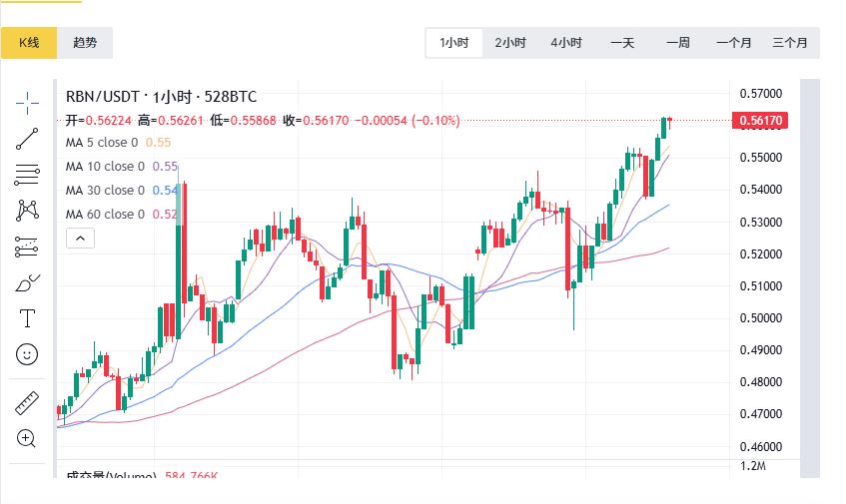
Task: Collapse the indicator legend with the chevron
Action: pos(81,238)
